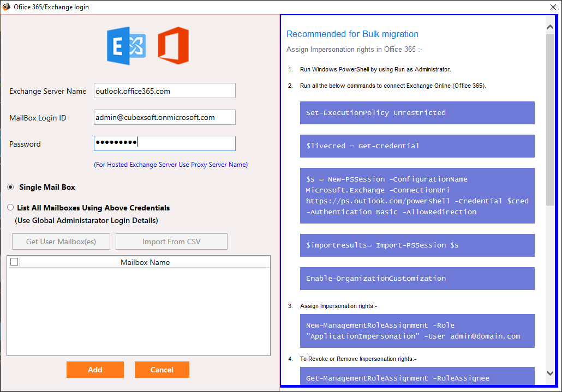Click the Get User Mailbox(es) button
Image resolution: width=562 pixels, height=392 pixels.
61,242
